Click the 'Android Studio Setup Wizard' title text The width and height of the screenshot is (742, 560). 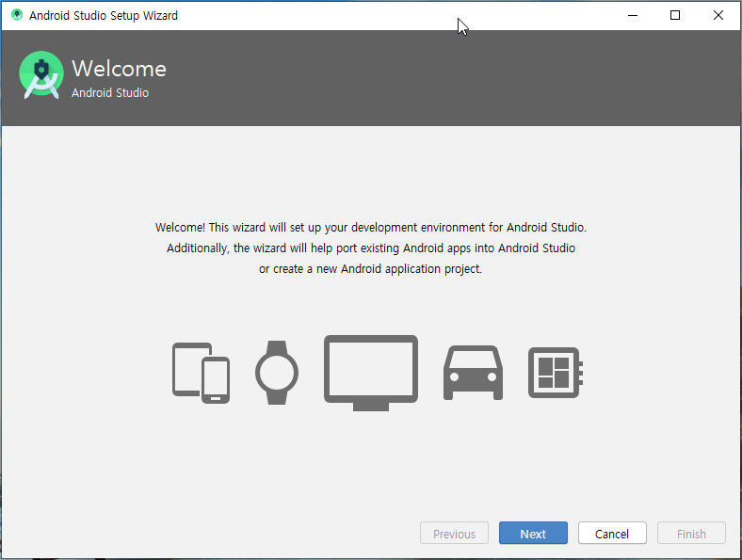click(x=104, y=16)
